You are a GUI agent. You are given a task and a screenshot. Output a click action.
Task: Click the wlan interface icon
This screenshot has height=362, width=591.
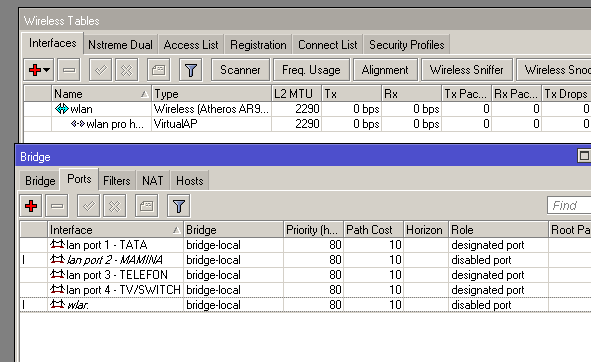point(61,109)
